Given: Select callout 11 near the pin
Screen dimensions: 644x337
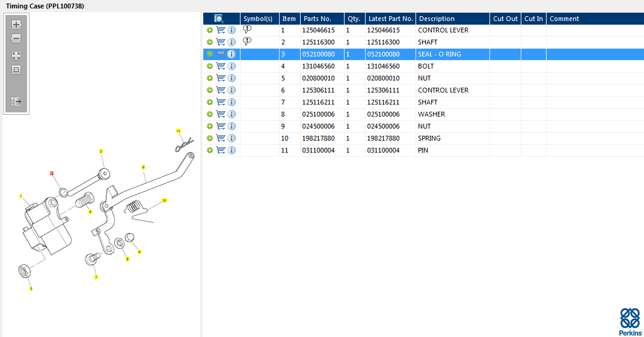Looking at the screenshot, I should [178, 131].
